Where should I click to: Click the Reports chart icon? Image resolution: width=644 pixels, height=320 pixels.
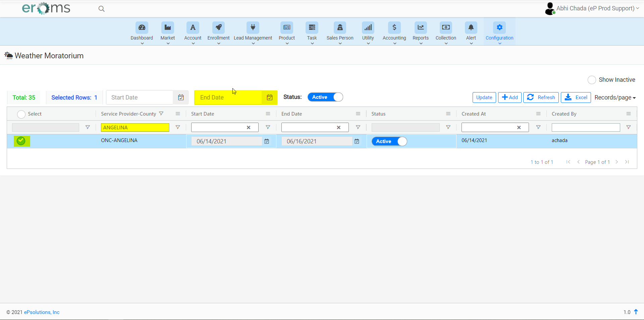pos(421,27)
